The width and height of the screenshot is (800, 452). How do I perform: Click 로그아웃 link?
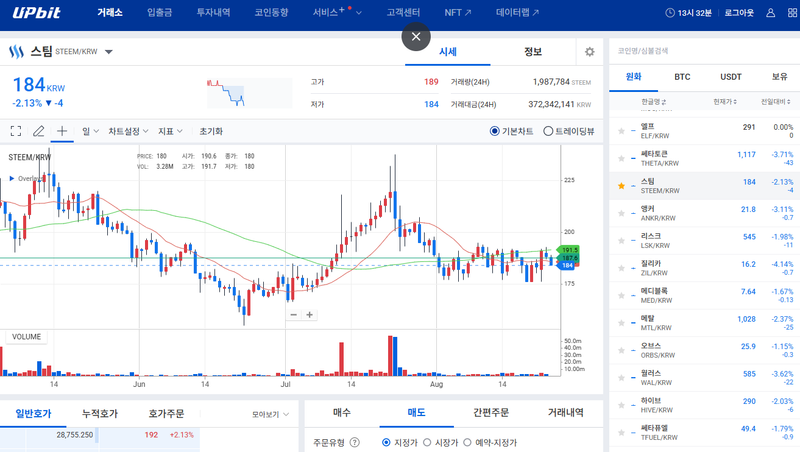(739, 13)
